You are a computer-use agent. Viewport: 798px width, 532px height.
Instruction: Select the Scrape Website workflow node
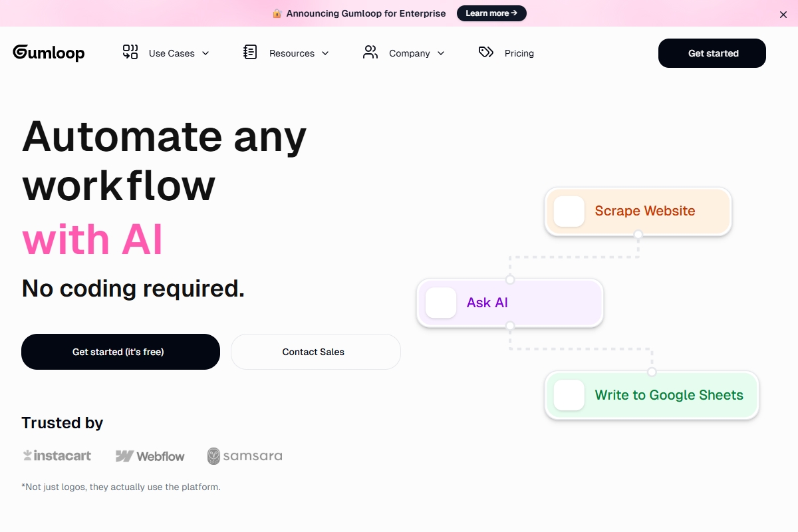(638, 211)
